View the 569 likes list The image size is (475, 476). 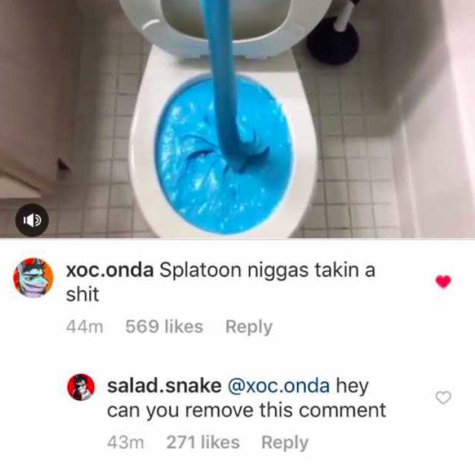164,327
